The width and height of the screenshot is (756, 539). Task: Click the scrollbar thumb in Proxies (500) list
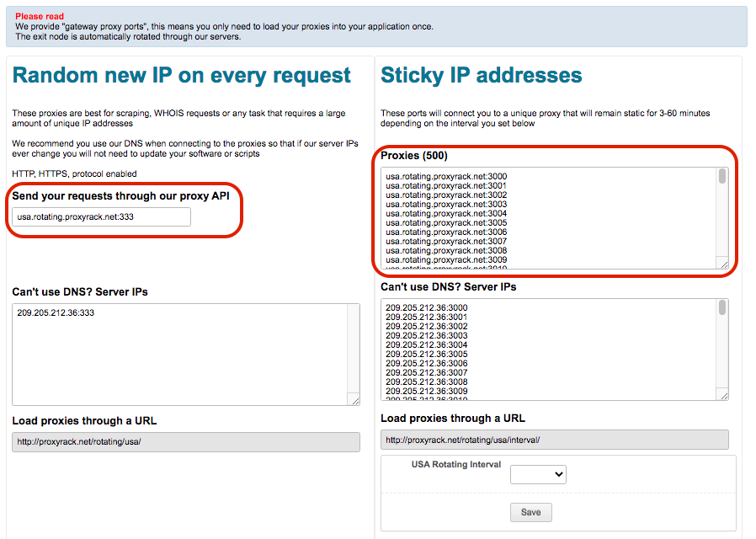721,176
